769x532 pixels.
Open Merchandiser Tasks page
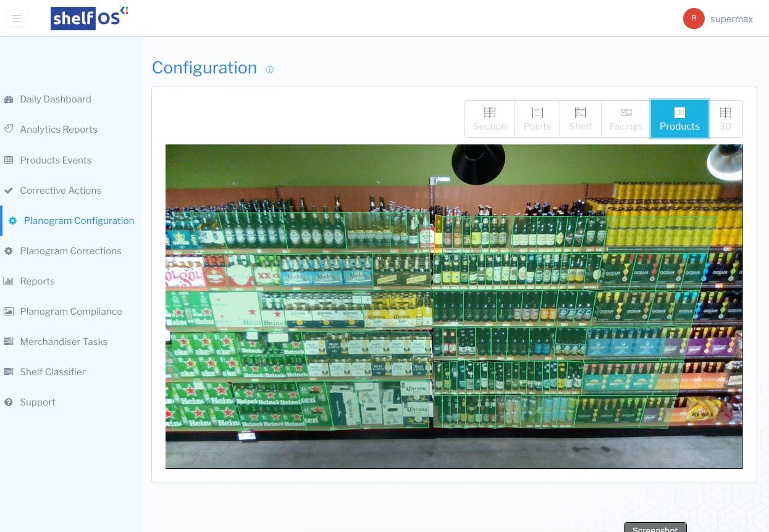(64, 342)
